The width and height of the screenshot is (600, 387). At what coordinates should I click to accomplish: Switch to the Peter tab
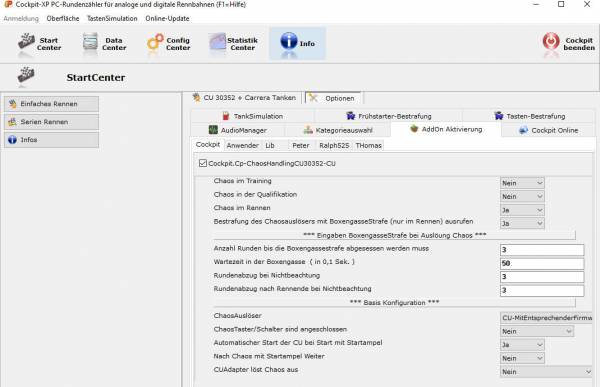pos(301,145)
